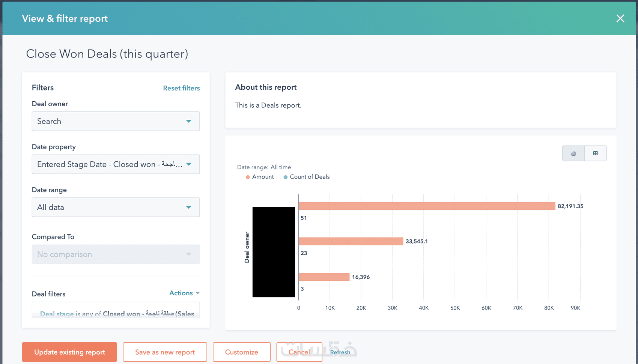Screen dimensions: 638x364
Task: Click the This is a Deals report text
Action: [268, 105]
